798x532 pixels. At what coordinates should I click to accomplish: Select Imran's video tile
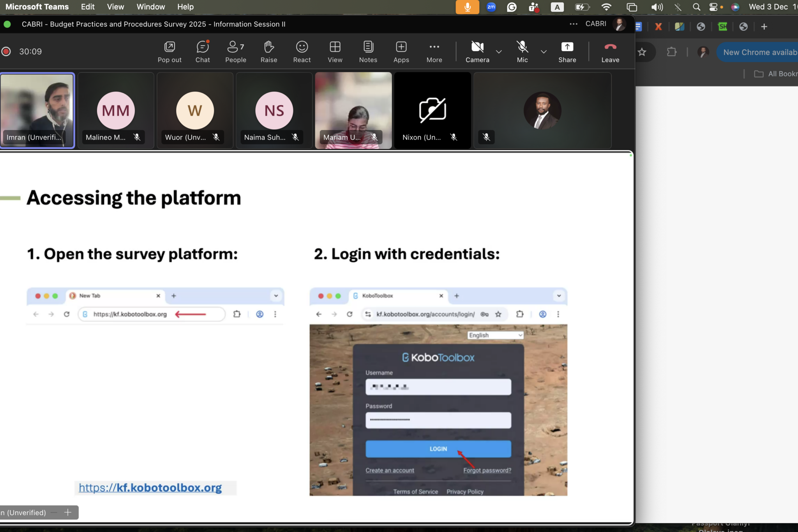pyautogui.click(x=37, y=111)
